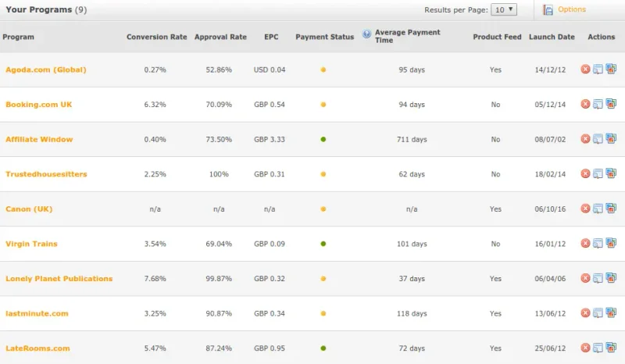Click the red X icon for LateRooms.com
The height and width of the screenshot is (364, 625).
(x=585, y=348)
